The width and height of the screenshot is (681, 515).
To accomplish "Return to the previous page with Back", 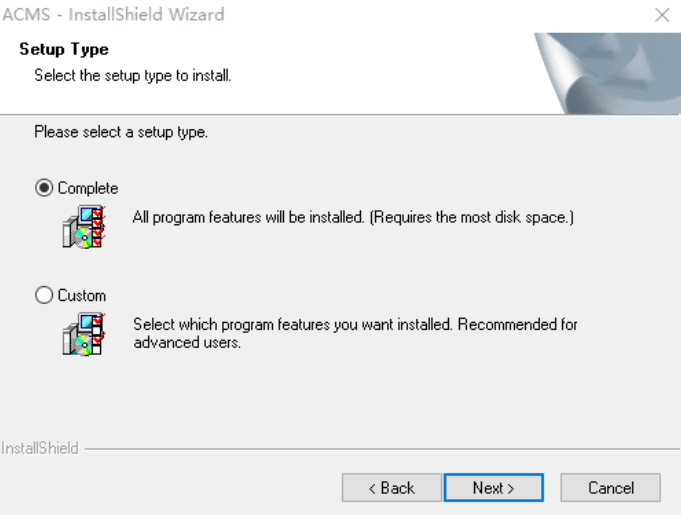I will pyautogui.click(x=392, y=488).
